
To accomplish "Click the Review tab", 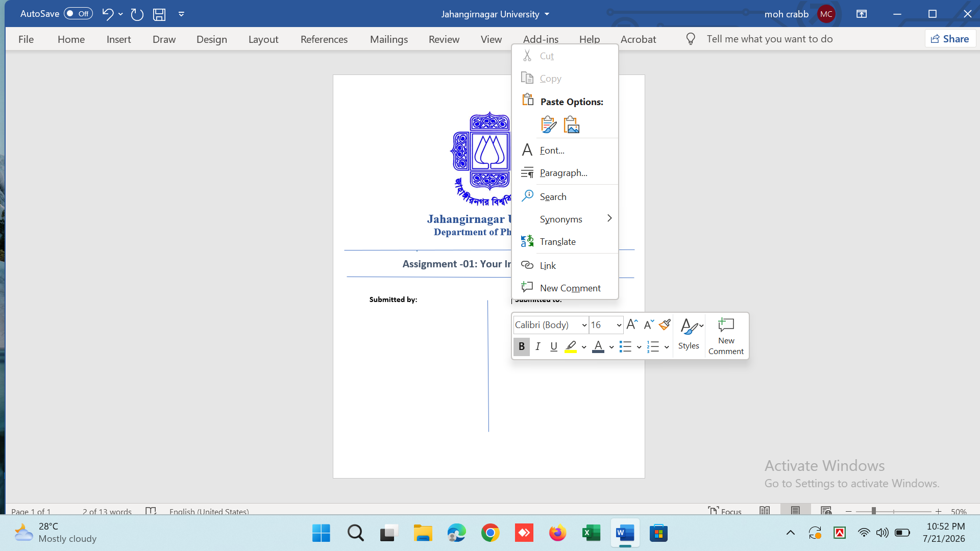I will coord(444,39).
